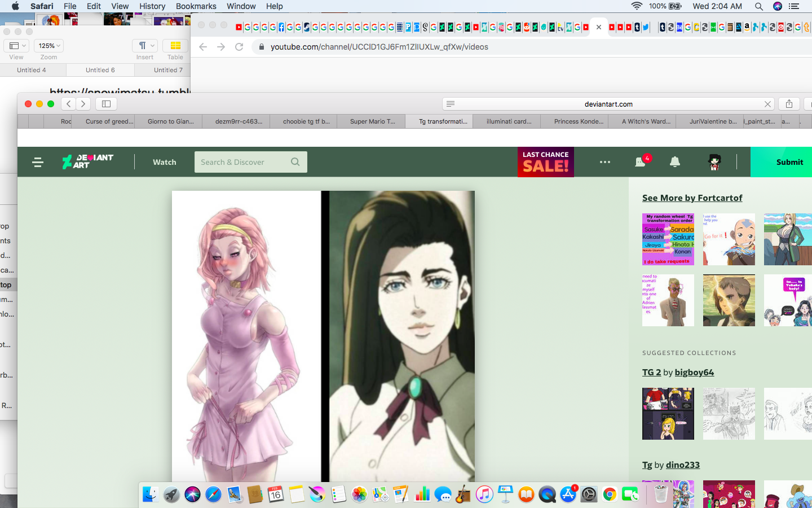Close the active Chrome tab with X
The width and height of the screenshot is (812, 508).
pos(599,27)
